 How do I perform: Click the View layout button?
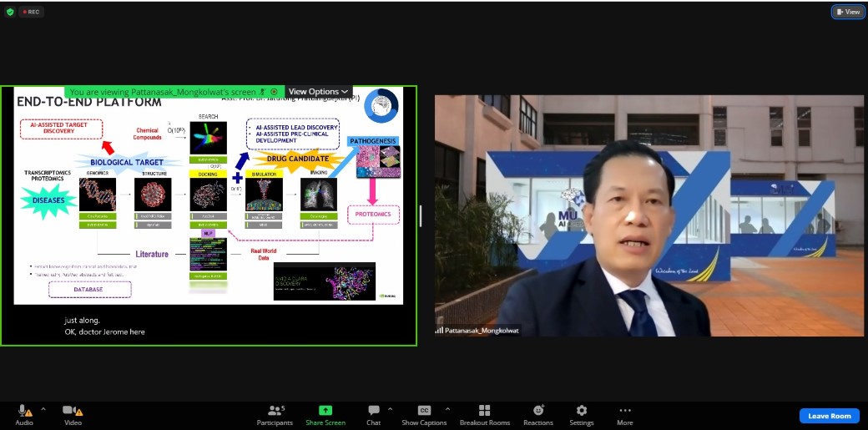coord(848,12)
